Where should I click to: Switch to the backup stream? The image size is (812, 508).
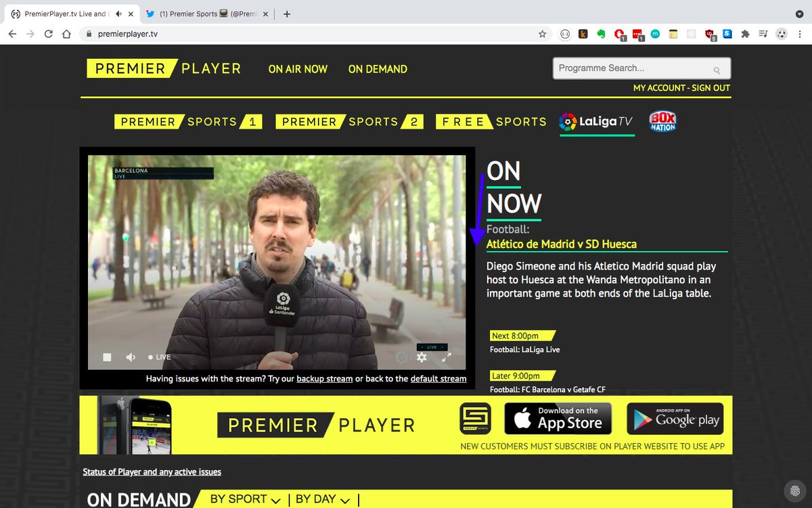325,379
